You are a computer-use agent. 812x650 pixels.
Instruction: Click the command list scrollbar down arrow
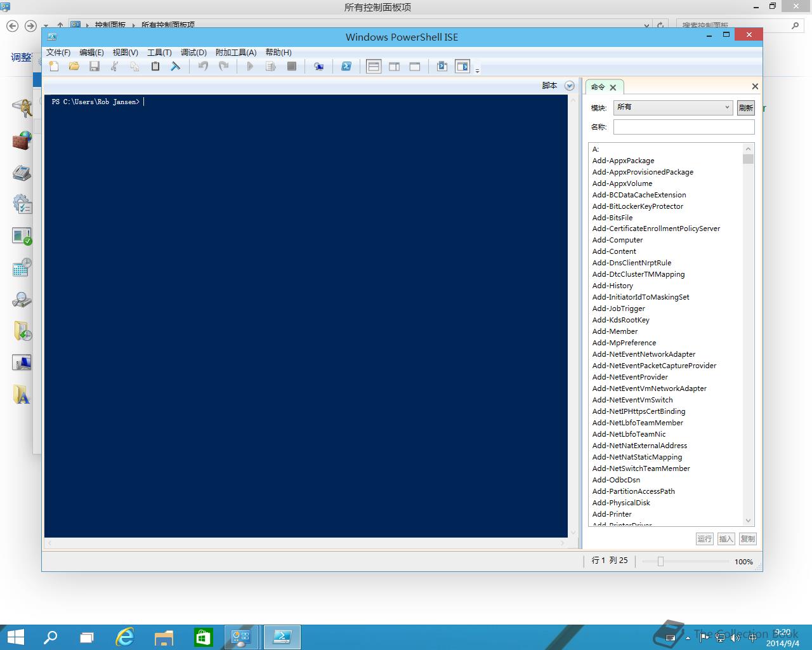(749, 521)
